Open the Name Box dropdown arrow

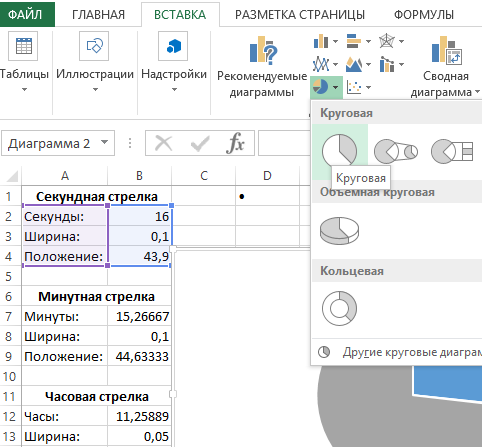point(104,142)
